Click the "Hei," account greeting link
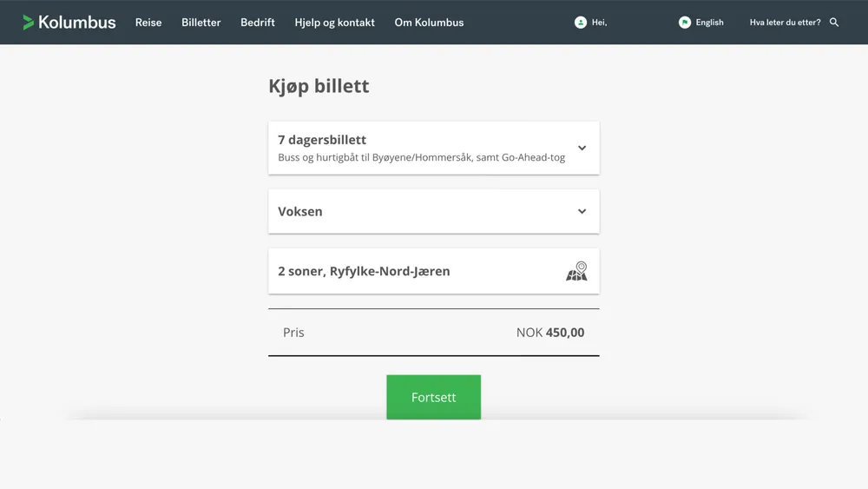This screenshot has width=868, height=489. click(x=600, y=23)
